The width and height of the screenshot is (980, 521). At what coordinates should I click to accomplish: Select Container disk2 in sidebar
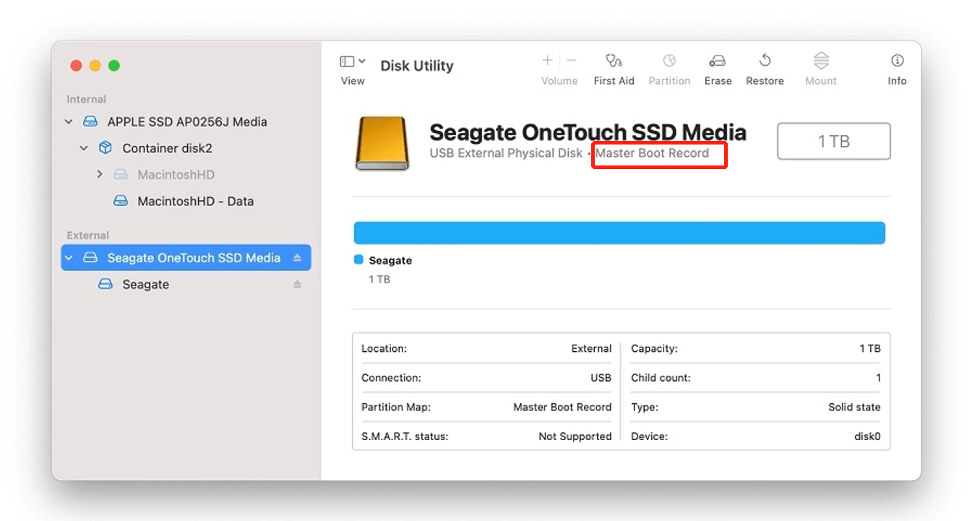[166, 148]
